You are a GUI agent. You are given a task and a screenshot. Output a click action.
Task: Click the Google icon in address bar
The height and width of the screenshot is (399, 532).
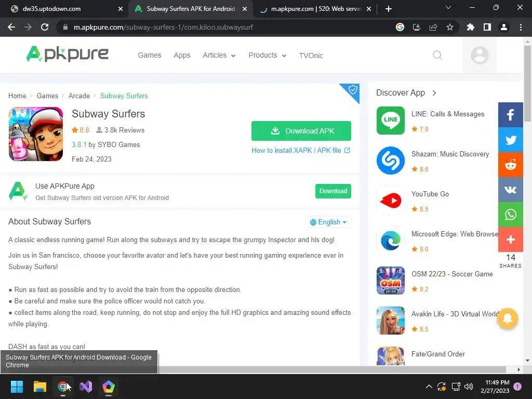(400, 27)
